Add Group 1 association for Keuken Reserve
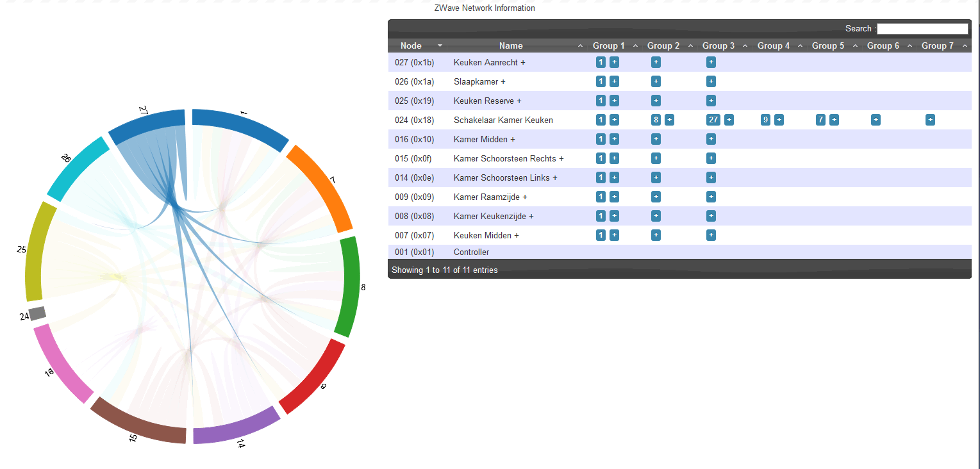Image resolution: width=980 pixels, height=469 pixels. 614,101
